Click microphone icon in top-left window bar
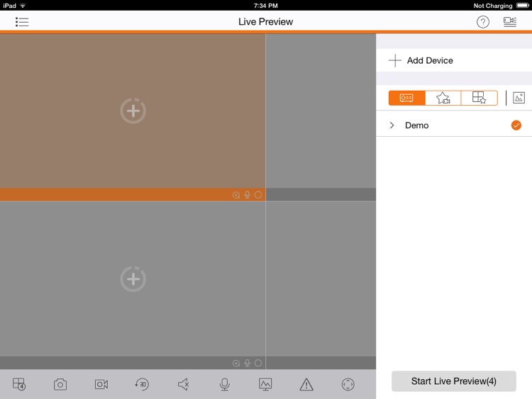The width and height of the screenshot is (532, 399). pyautogui.click(x=248, y=195)
